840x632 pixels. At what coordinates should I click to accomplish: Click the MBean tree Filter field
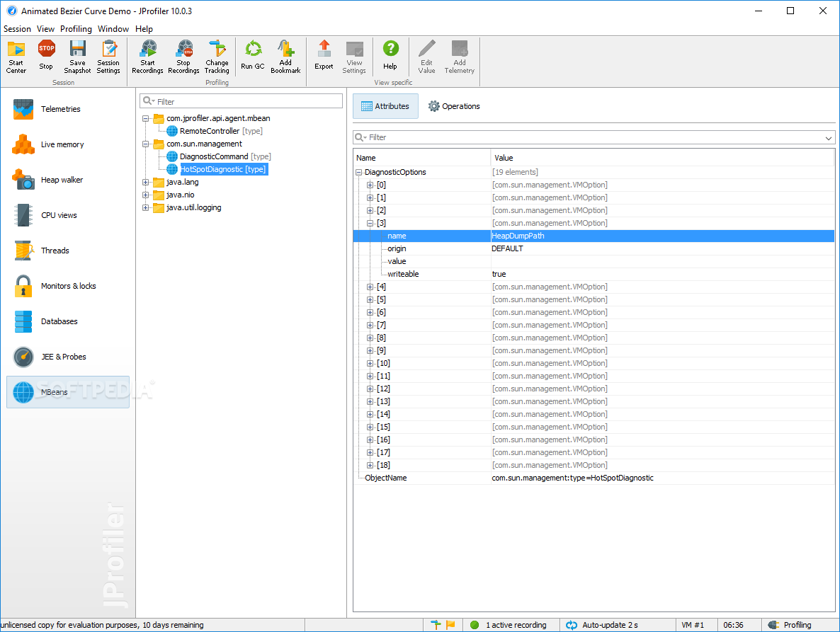pyautogui.click(x=241, y=101)
